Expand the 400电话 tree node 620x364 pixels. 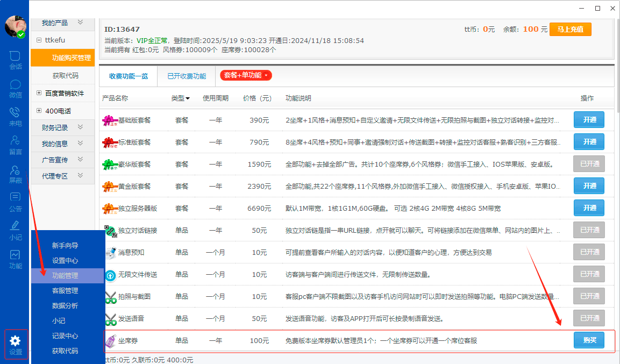point(39,111)
